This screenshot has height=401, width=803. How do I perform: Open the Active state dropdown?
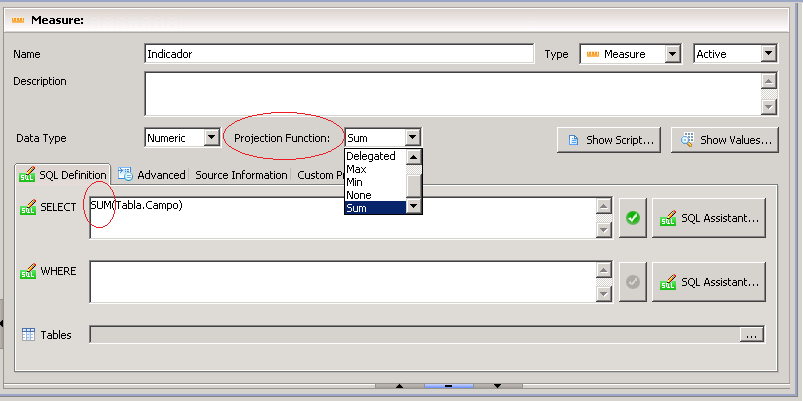coord(768,54)
